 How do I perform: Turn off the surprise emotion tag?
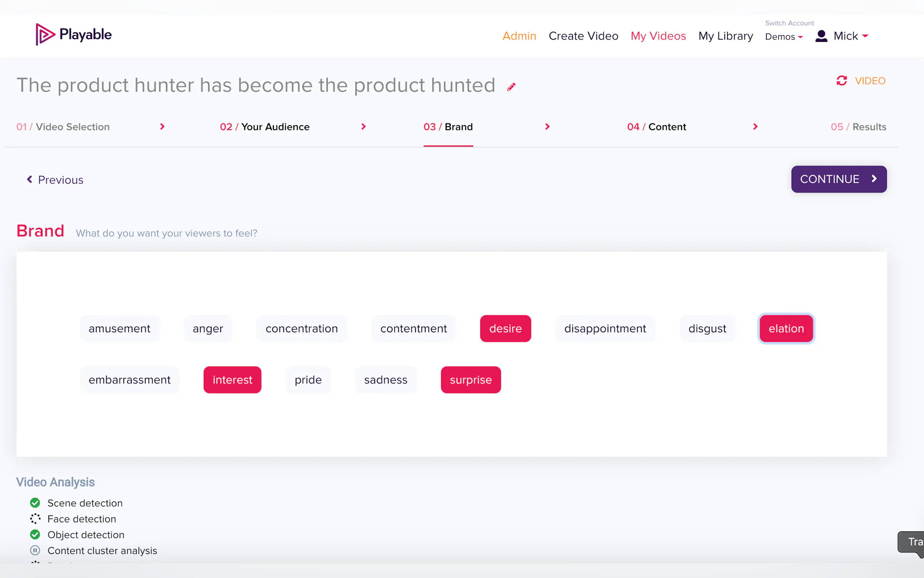point(470,380)
